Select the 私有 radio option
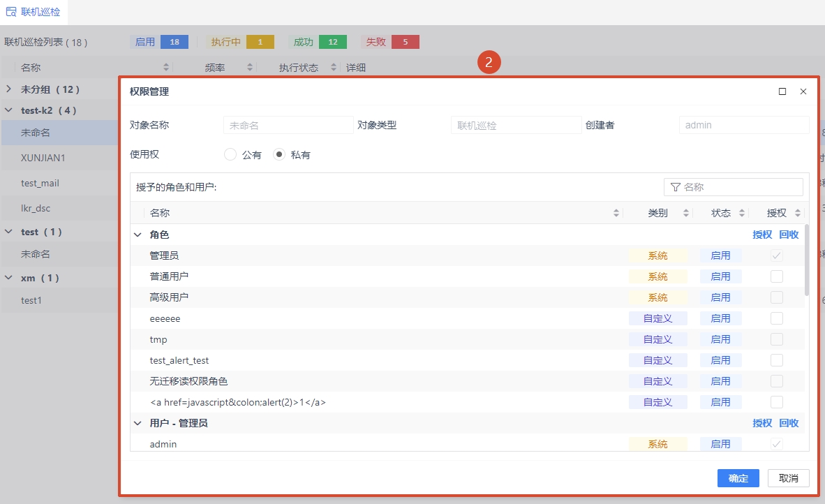This screenshot has width=825, height=504. click(279, 155)
